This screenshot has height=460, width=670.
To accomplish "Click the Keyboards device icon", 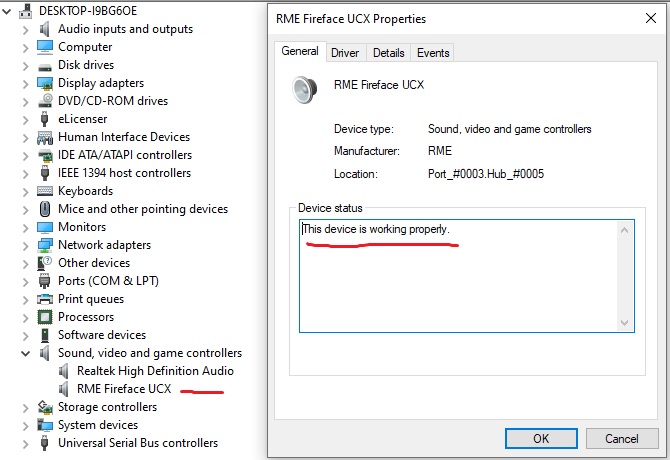I will tap(45, 191).
